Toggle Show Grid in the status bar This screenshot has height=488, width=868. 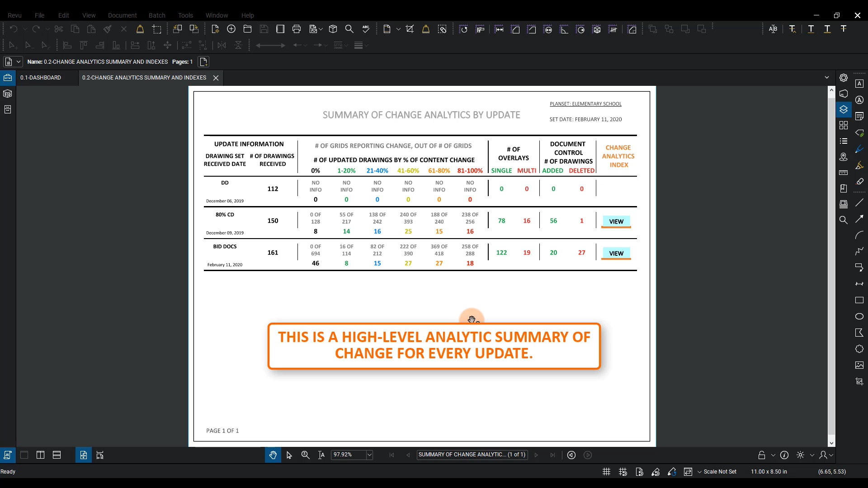click(x=607, y=472)
